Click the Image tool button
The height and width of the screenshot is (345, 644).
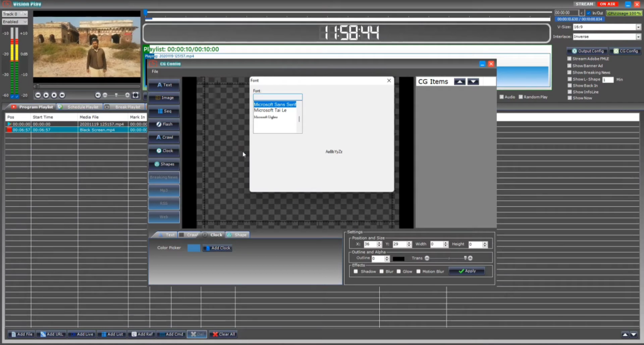tap(164, 98)
